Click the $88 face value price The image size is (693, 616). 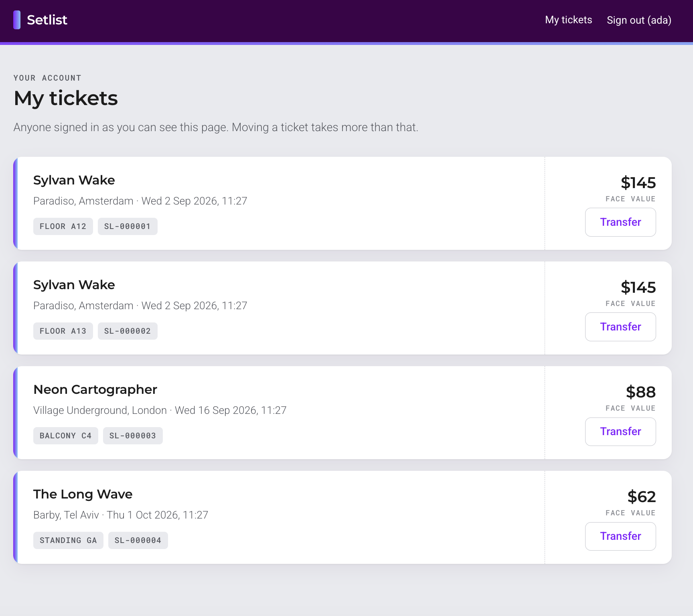640,392
